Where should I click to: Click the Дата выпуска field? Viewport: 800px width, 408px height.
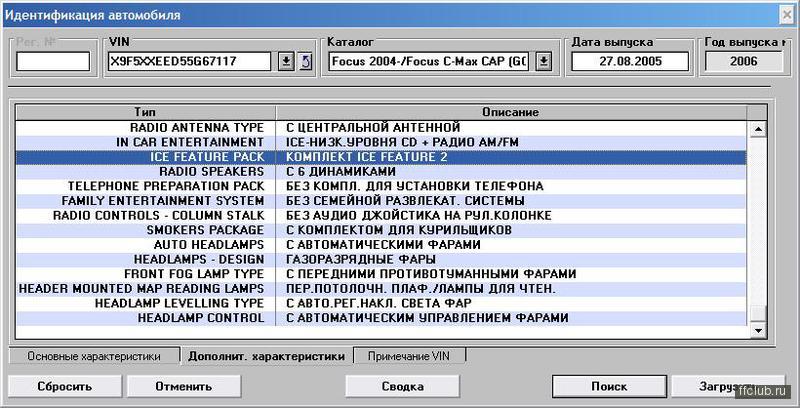click(630, 62)
